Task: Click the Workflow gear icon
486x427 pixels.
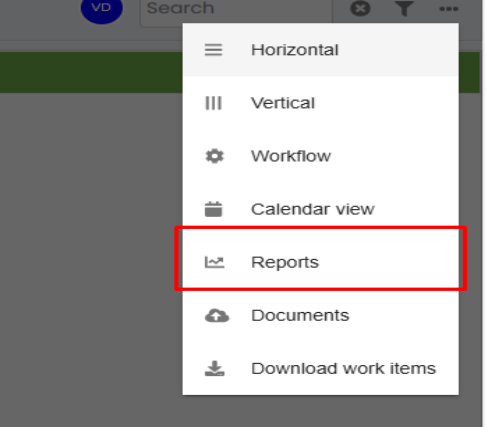Action: coord(214,156)
